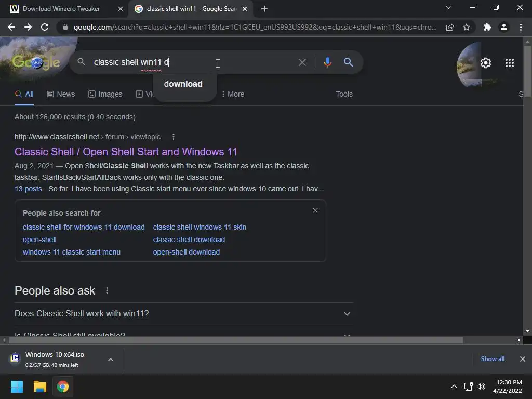
Task: Open File Explorer from taskbar
Action: pyautogui.click(x=39, y=387)
